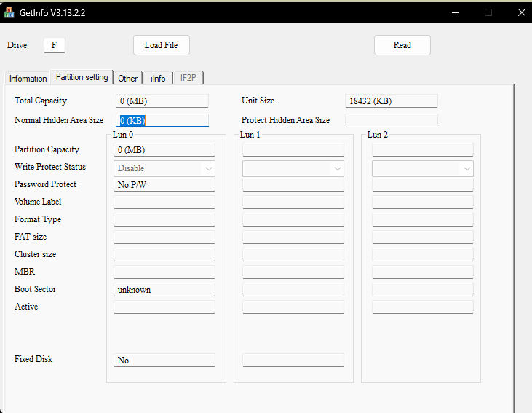Click Lun 2 Active field
Image resolution: width=532 pixels, height=413 pixels.
click(x=422, y=307)
